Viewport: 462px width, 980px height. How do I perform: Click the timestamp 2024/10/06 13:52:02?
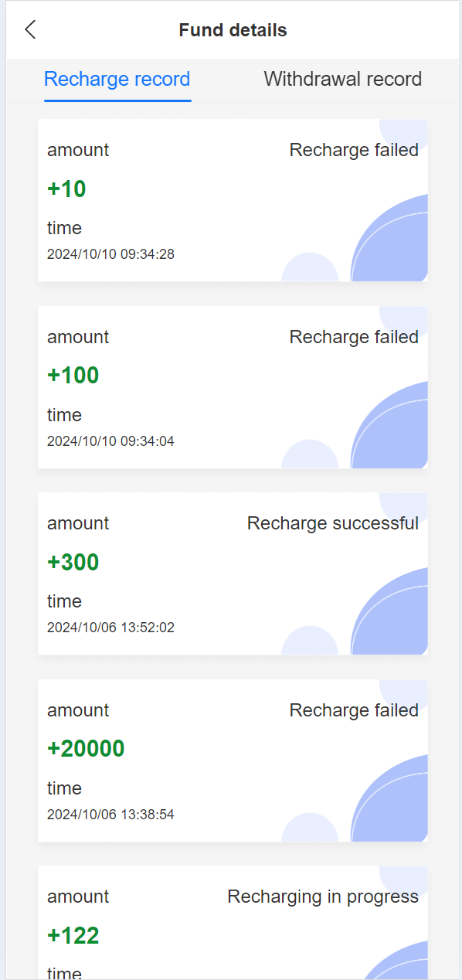[110, 628]
